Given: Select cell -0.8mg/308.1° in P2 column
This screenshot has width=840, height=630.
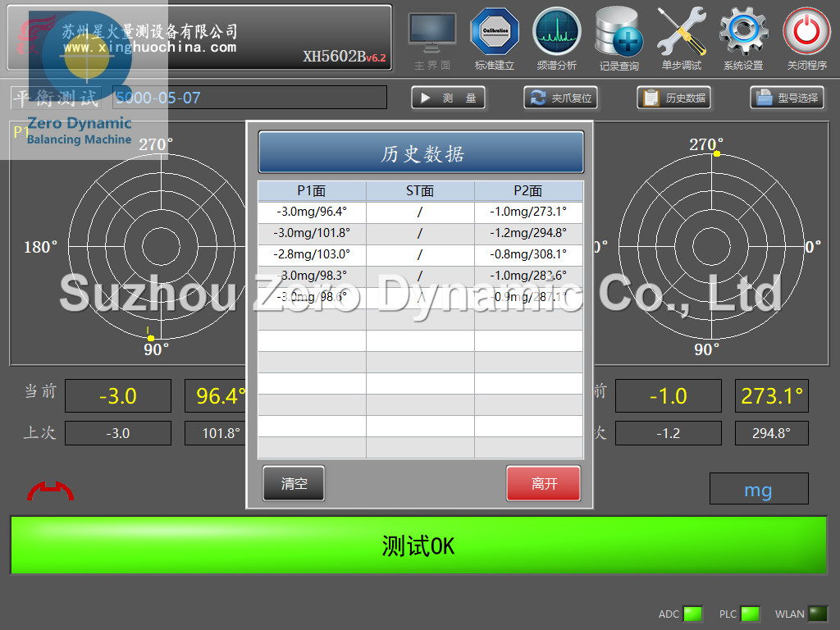Looking at the screenshot, I should pos(528,254).
